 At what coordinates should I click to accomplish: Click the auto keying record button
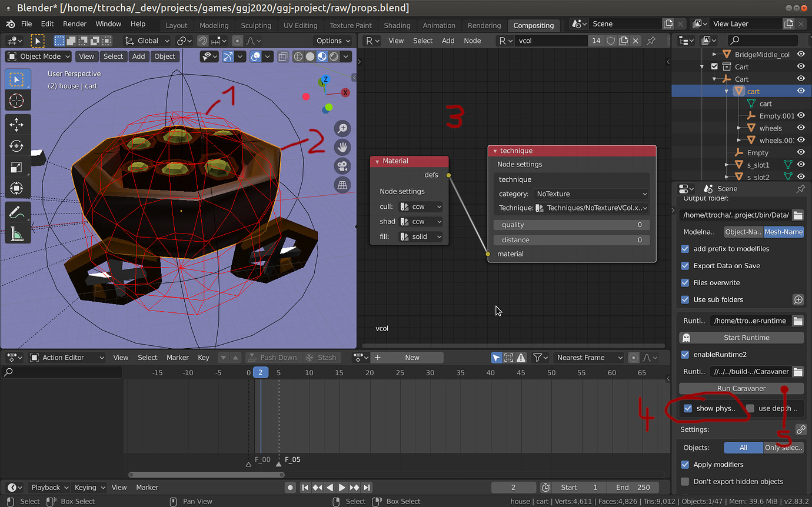[290, 487]
